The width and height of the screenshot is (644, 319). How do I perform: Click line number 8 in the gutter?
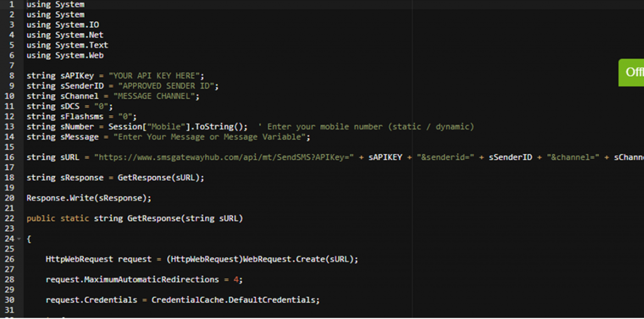[12, 75]
